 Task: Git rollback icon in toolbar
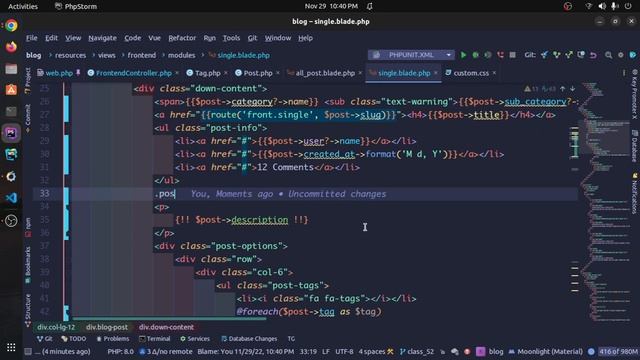(593, 55)
